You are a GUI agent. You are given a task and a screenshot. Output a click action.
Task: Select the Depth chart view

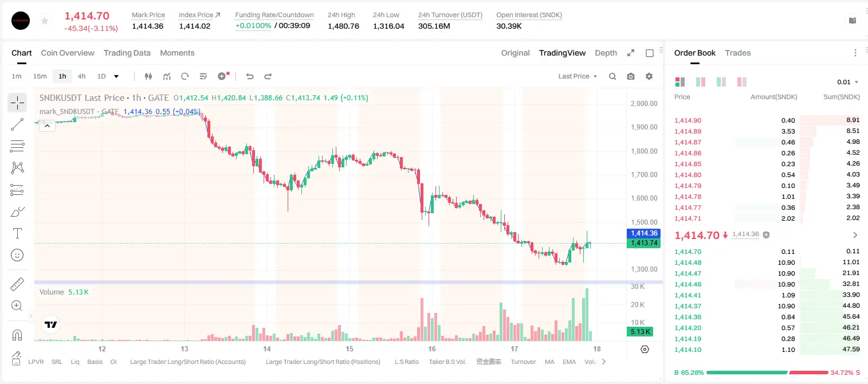click(606, 53)
